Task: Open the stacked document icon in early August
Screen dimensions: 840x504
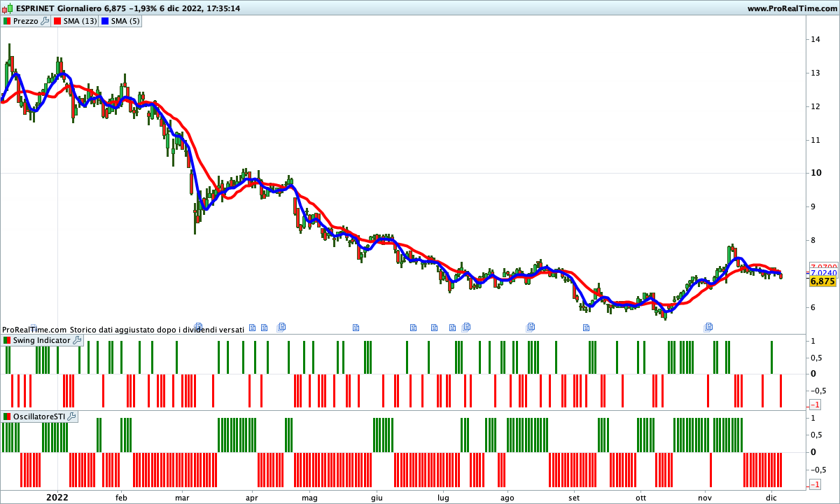Action: pyautogui.click(x=531, y=327)
